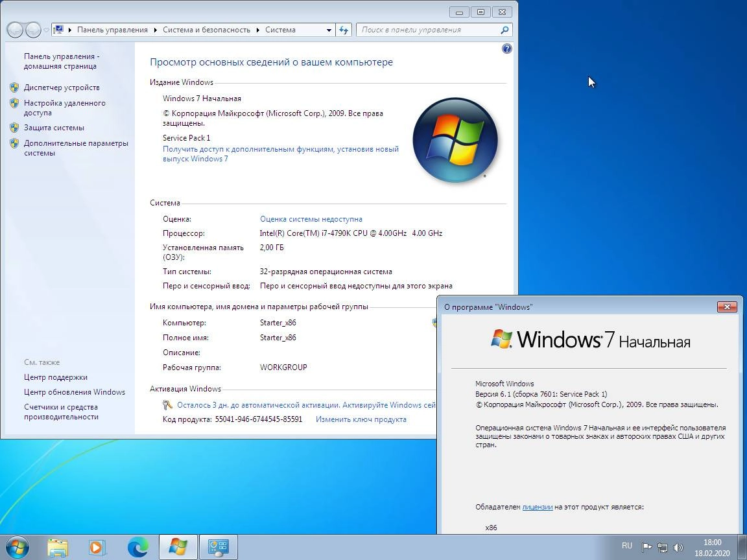Click the search magnifier icon
747x560 pixels.
(504, 30)
